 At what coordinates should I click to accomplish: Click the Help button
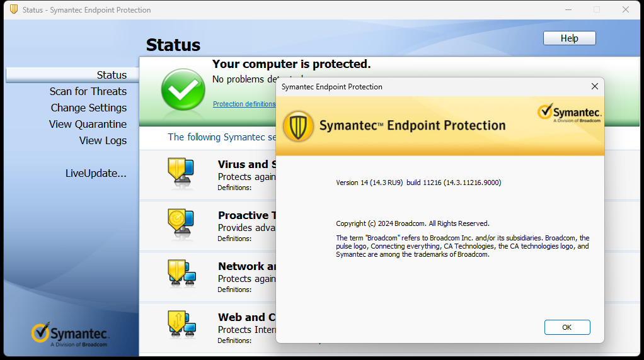tap(569, 38)
